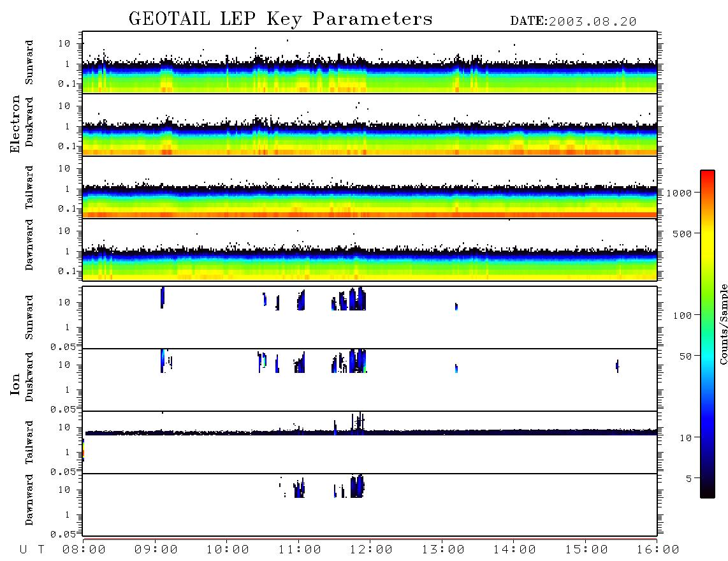Click the Ion "Duskward" axis label
728x561 pixels.
click(x=29, y=377)
